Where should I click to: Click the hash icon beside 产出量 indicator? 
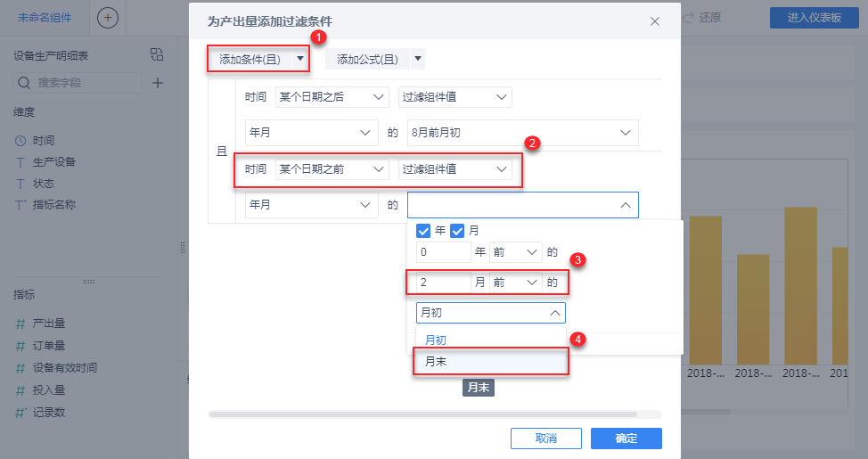point(20,324)
